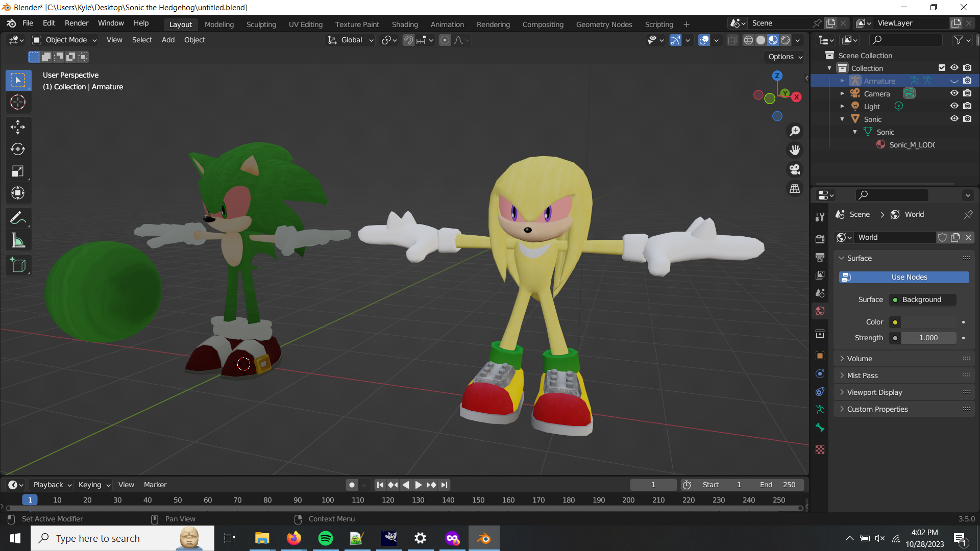
Task: Select the Measure tool
Action: (18, 240)
